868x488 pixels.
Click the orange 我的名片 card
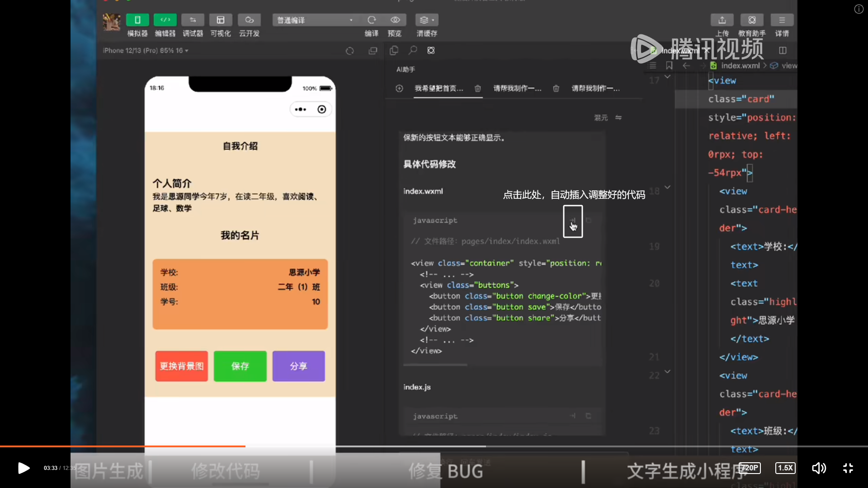[x=240, y=294]
